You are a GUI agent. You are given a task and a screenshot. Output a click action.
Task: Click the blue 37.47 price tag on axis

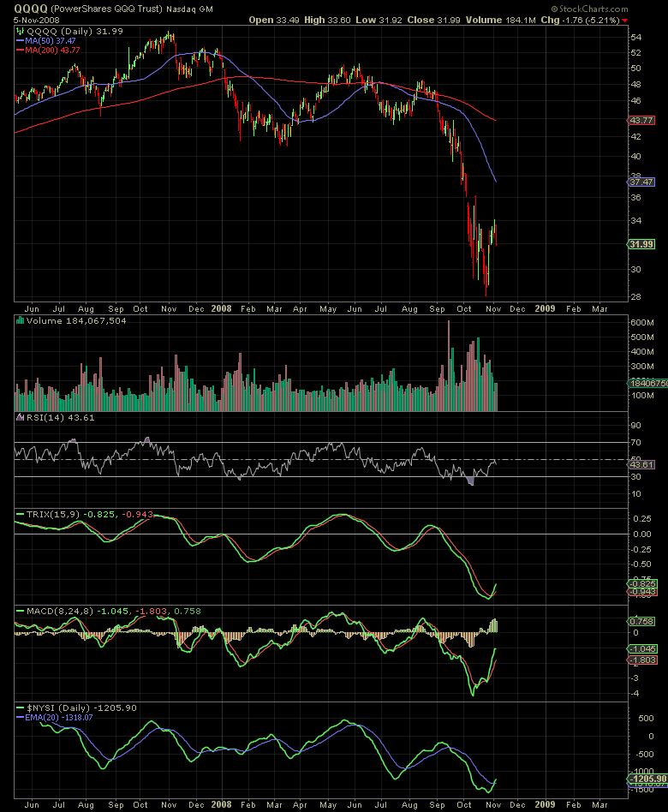click(x=641, y=182)
